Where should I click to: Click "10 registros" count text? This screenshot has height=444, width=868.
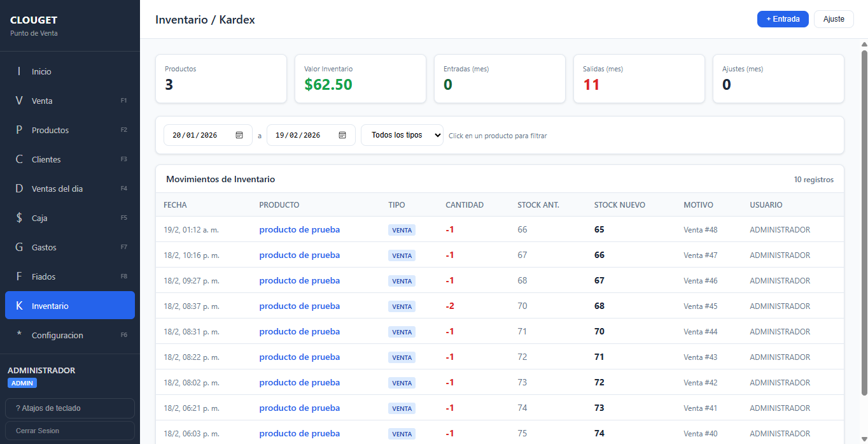(x=813, y=180)
